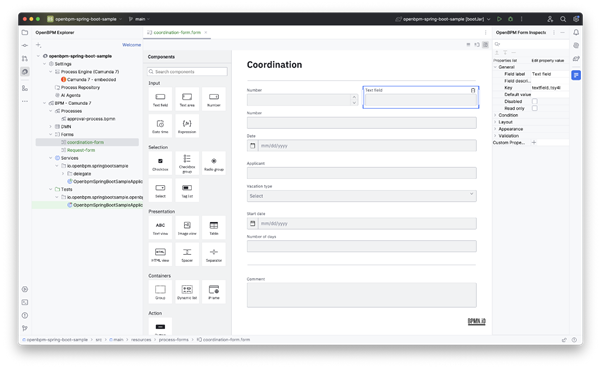Toggle the Disabled property checkbox

(535, 102)
